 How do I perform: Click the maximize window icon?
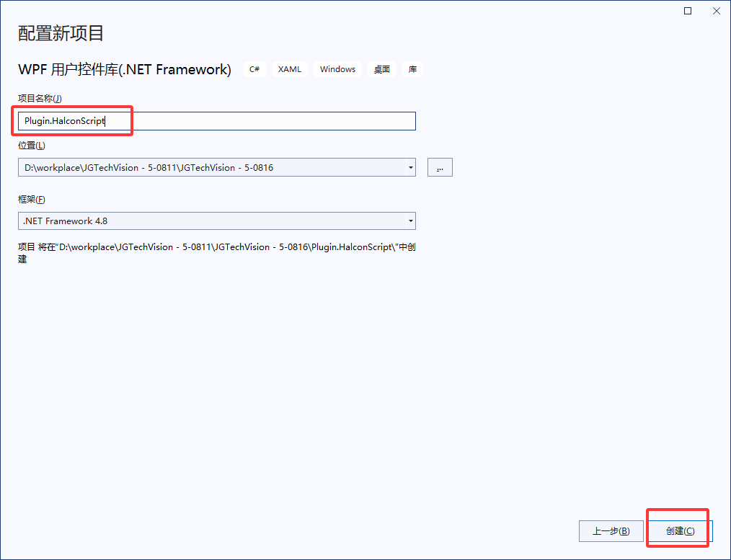point(686,11)
